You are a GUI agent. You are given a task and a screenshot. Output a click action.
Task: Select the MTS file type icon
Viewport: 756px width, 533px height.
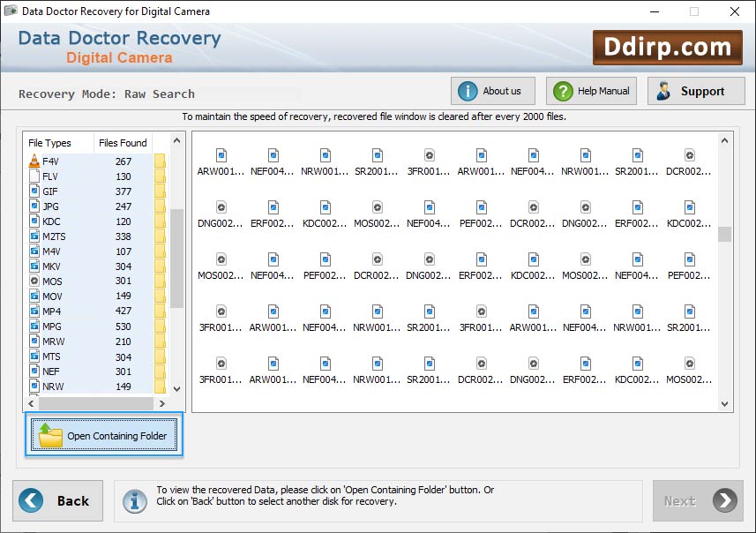pyautogui.click(x=34, y=357)
